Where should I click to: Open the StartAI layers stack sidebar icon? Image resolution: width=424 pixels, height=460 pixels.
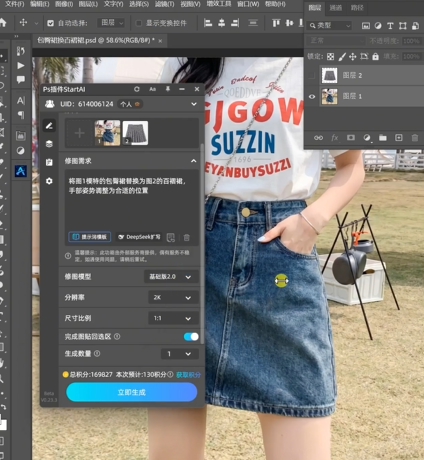point(49,144)
